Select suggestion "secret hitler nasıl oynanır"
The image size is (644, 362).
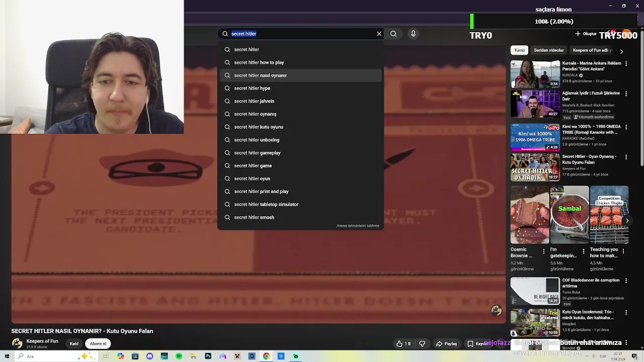pos(300,75)
